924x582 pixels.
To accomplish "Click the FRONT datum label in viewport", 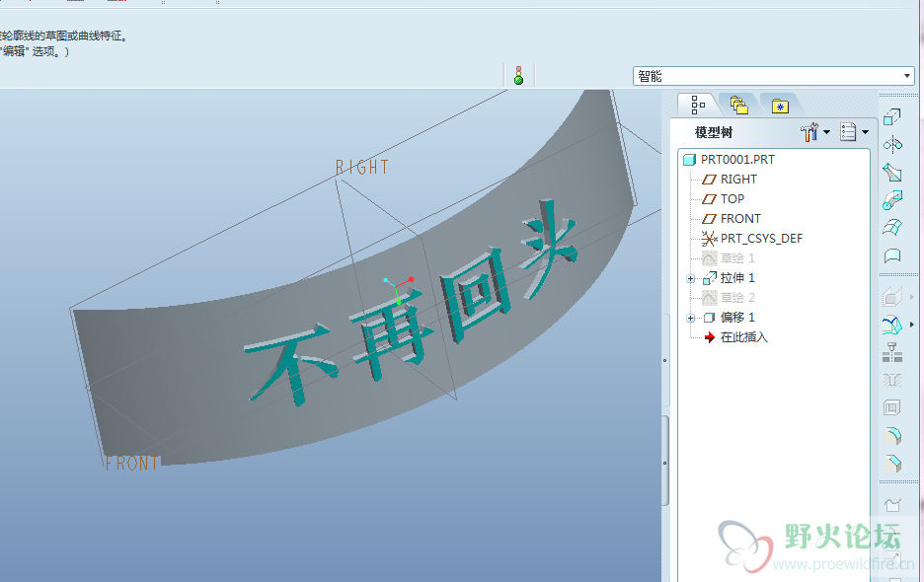I will (x=131, y=463).
